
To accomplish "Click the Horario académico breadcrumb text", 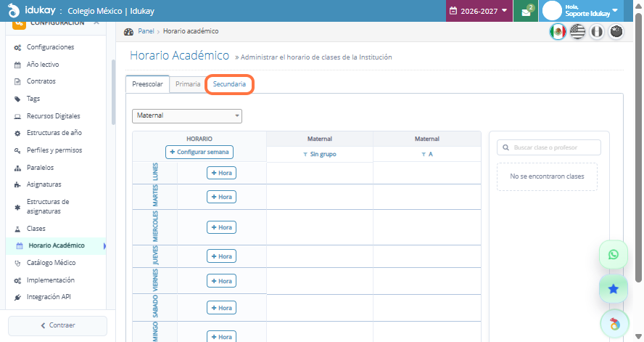I will (x=191, y=31).
